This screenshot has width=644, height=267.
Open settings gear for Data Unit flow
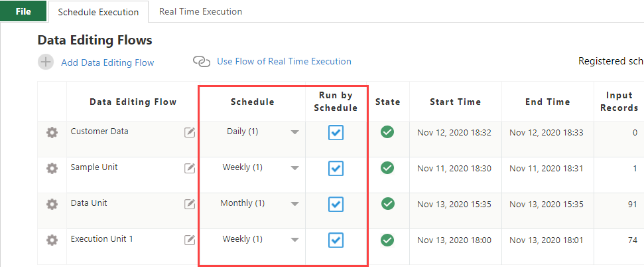pos(52,204)
